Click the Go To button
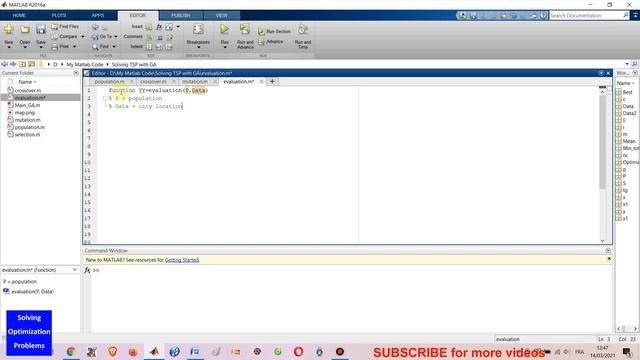The image size is (640, 360). (102, 37)
